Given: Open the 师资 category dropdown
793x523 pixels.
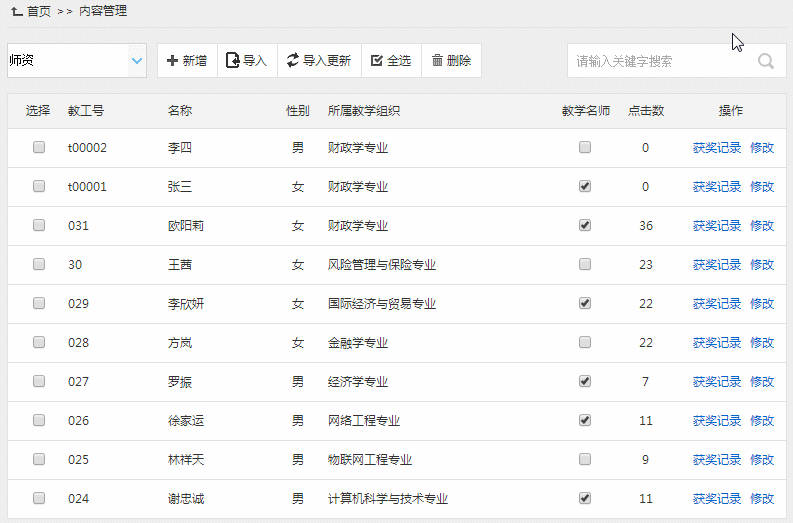Looking at the screenshot, I should coord(77,61).
